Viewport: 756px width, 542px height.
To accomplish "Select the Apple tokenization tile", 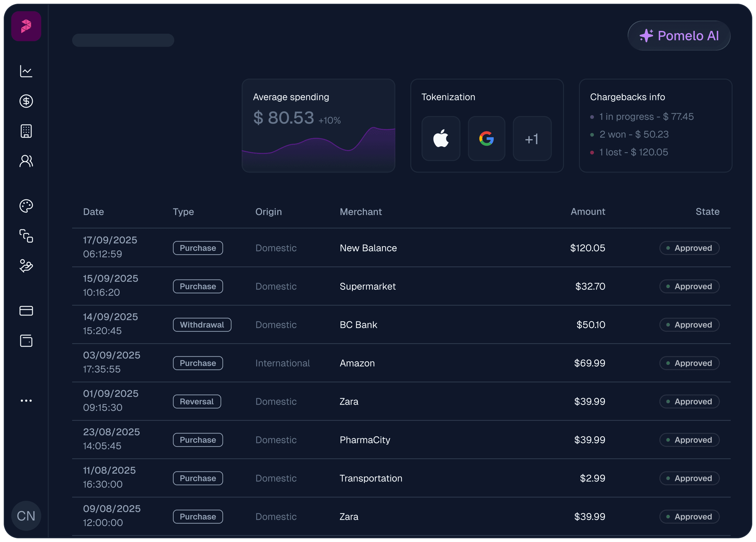I will tap(441, 139).
